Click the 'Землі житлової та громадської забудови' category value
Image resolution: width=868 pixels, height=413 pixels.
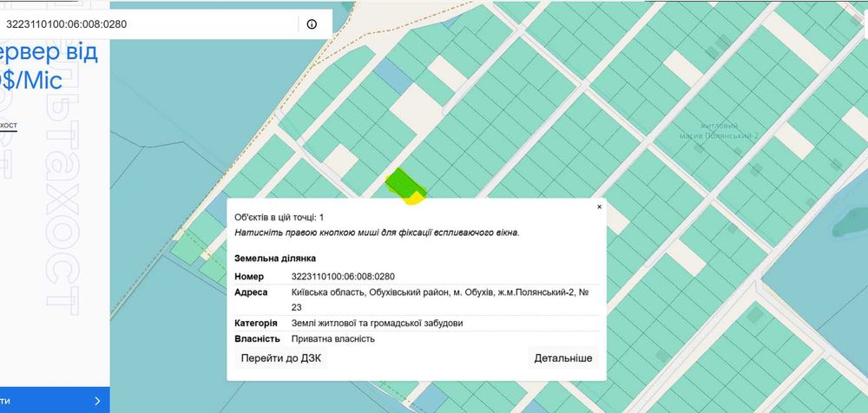click(x=378, y=323)
